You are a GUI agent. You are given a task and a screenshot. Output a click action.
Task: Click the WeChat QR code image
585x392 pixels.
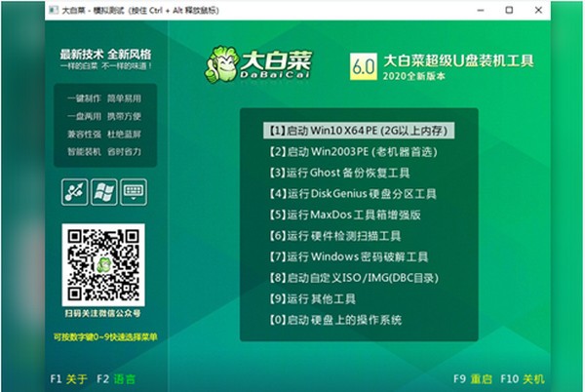(103, 265)
